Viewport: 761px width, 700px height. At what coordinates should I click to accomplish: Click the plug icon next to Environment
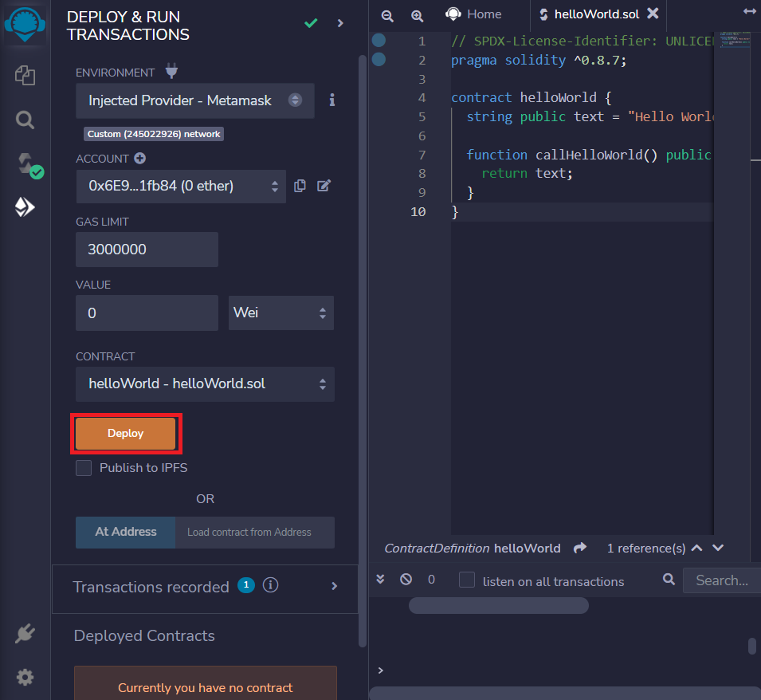point(171,71)
